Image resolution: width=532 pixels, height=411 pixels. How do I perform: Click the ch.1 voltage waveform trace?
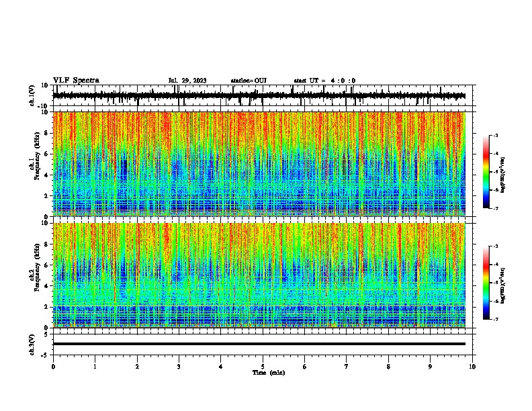(x=259, y=95)
